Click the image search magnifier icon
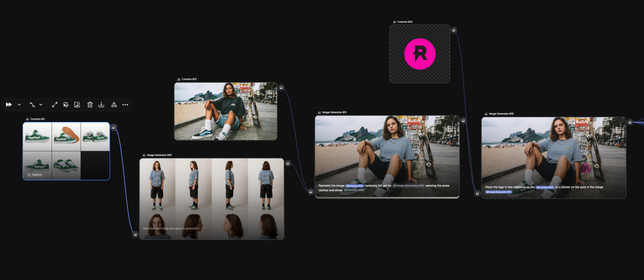644x280 pixels. point(77,105)
